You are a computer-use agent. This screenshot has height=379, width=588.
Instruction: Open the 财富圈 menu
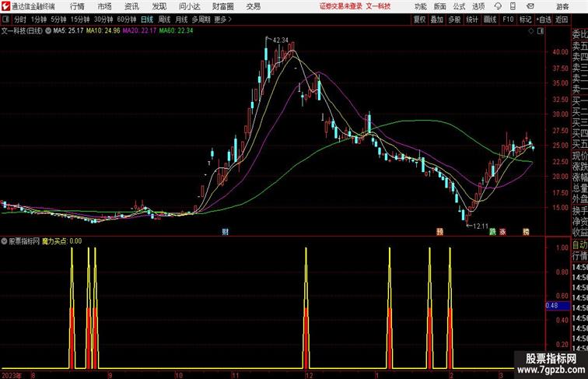coord(222,6)
